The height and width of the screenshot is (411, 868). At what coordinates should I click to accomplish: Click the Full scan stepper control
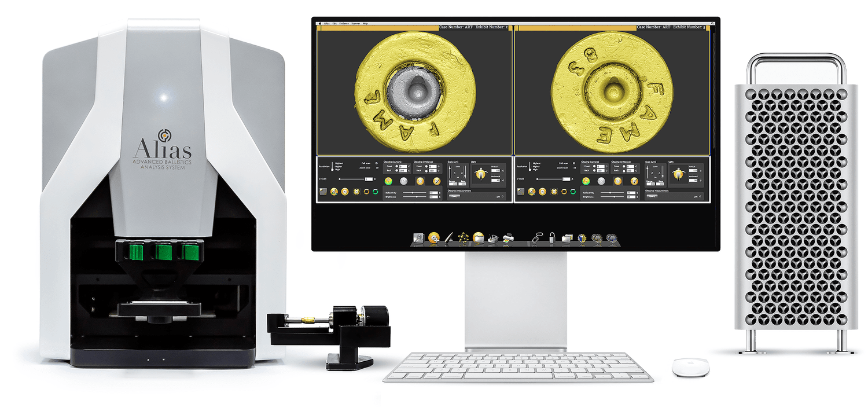tap(376, 163)
